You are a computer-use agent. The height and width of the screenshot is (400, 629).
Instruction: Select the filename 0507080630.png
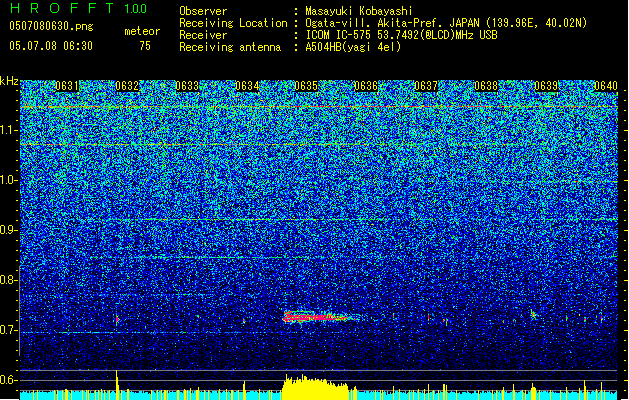tap(51, 27)
